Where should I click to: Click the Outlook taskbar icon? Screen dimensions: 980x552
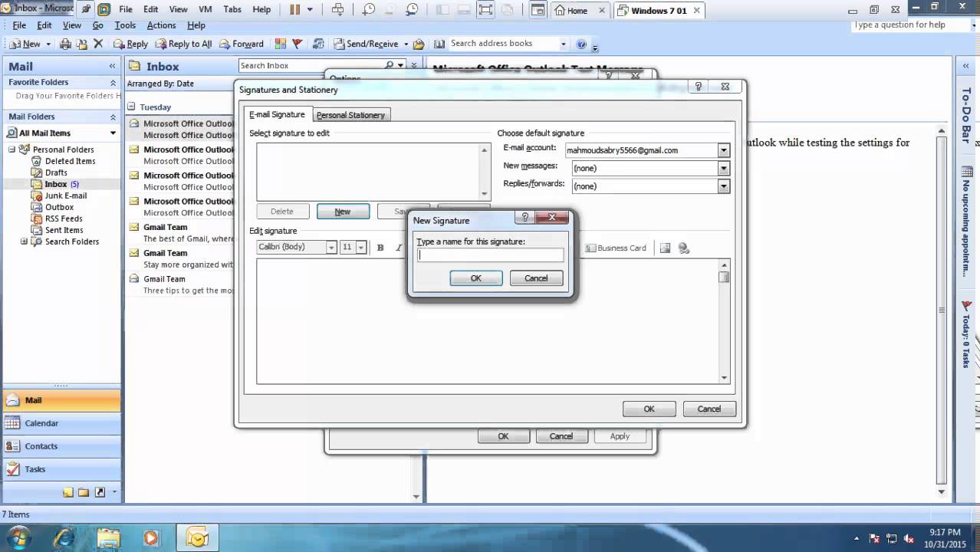(x=197, y=538)
